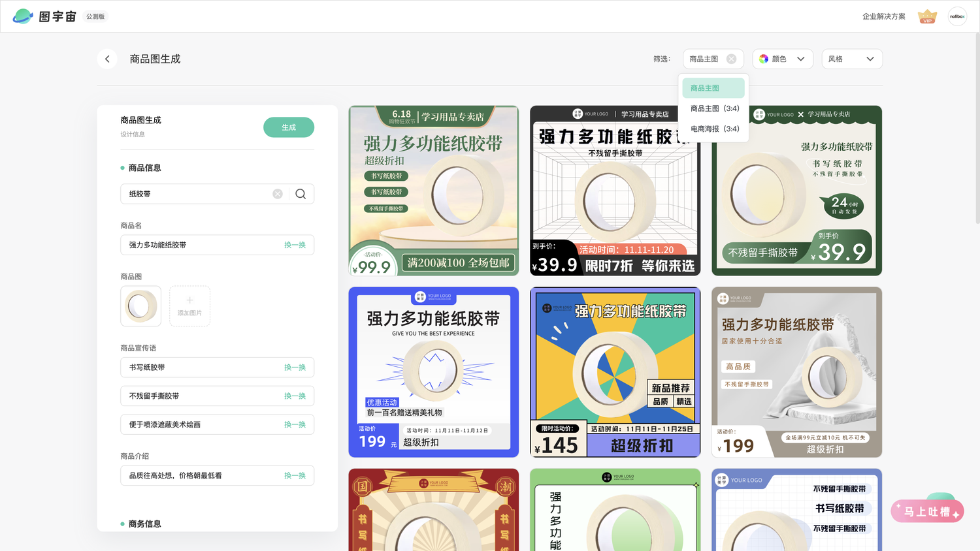This screenshot has height=551, width=980.
Task: Click the 商品图生成 page title
Action: [x=155, y=59]
